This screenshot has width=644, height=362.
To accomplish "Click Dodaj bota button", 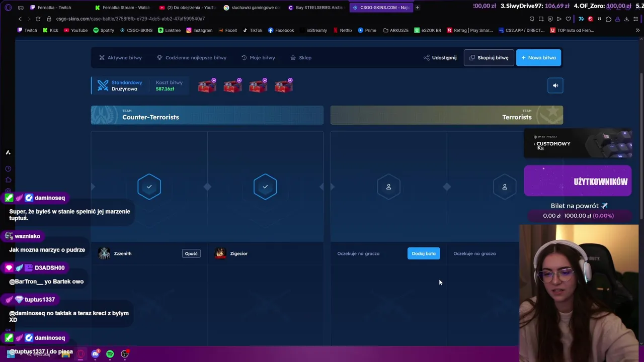I will pyautogui.click(x=424, y=253).
